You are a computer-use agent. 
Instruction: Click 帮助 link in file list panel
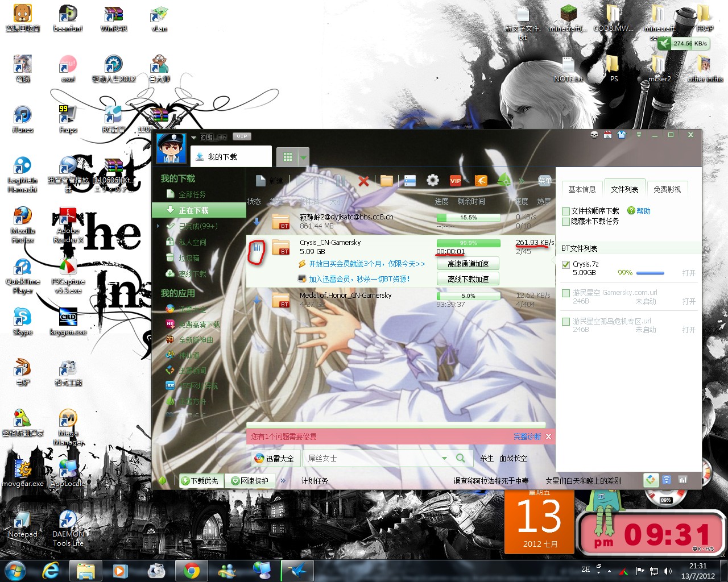pos(643,211)
